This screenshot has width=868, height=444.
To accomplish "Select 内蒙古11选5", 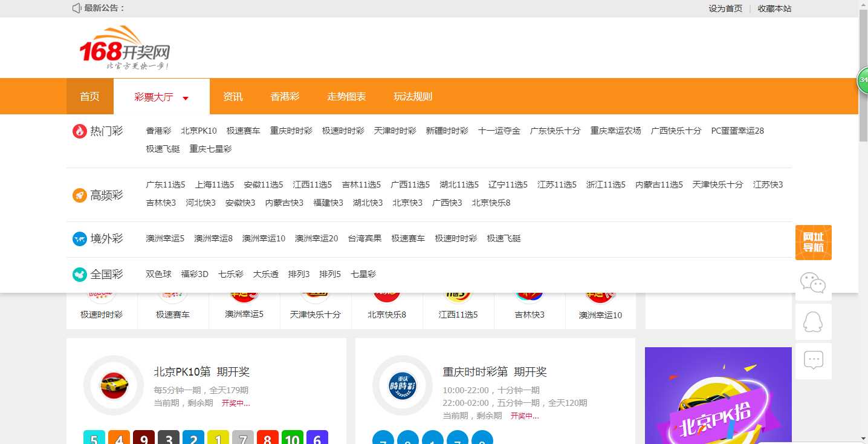I will 659,184.
